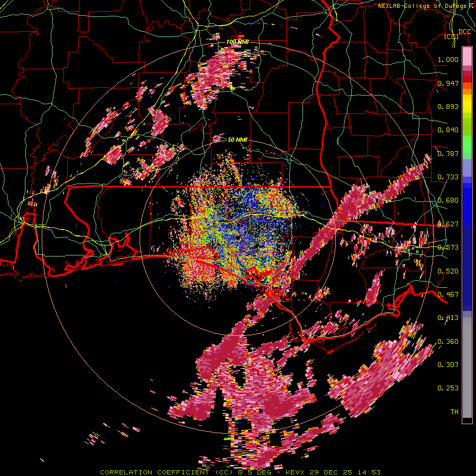Click the 0.680 scale value
This screenshot has height=476, width=476.
448,200
